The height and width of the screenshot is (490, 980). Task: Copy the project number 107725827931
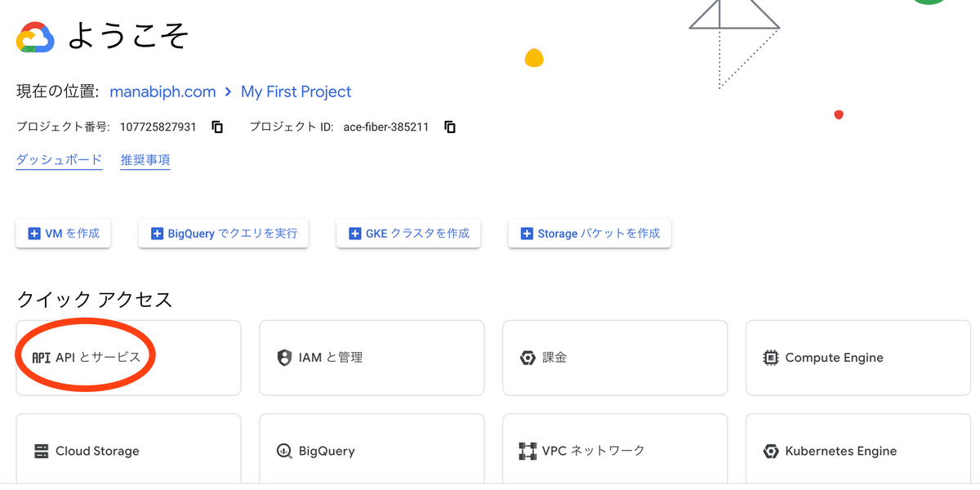coord(217,127)
